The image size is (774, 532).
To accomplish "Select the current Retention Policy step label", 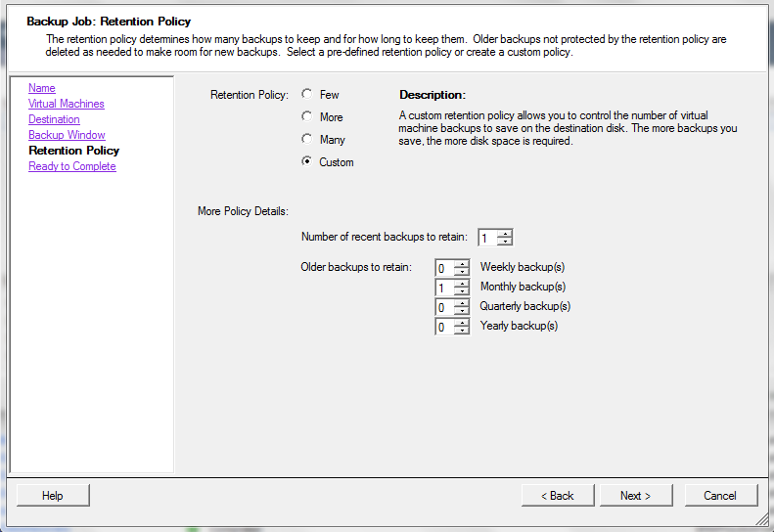I will coord(74,151).
